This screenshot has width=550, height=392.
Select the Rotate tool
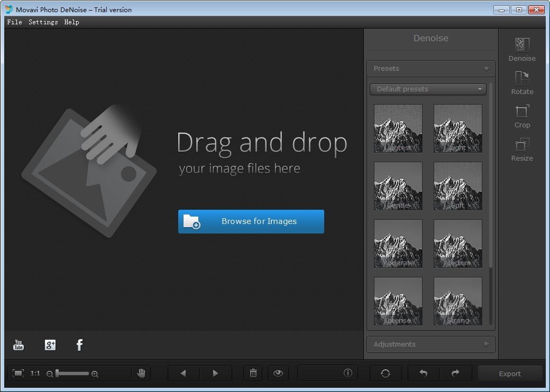[x=522, y=83]
